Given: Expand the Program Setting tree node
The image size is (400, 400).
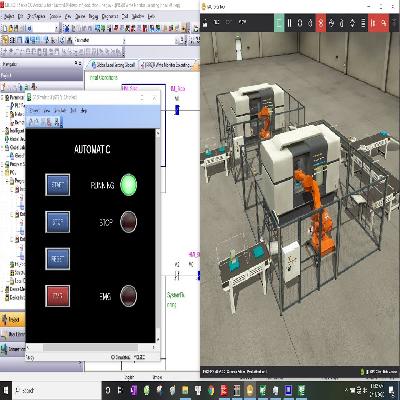Looking at the screenshot, I should (3, 164).
